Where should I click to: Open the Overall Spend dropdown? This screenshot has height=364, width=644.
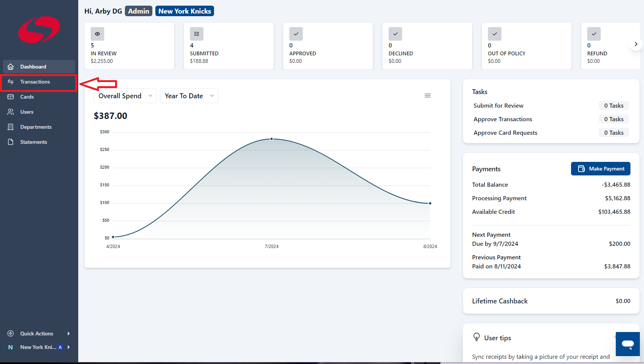(125, 96)
